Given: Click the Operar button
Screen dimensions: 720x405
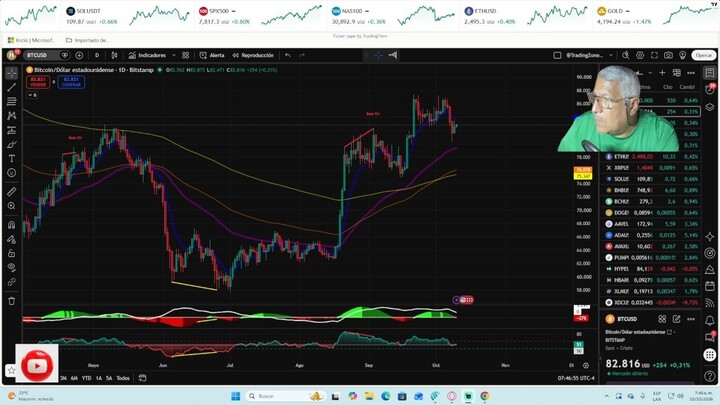Looking at the screenshot, I should (703, 55).
